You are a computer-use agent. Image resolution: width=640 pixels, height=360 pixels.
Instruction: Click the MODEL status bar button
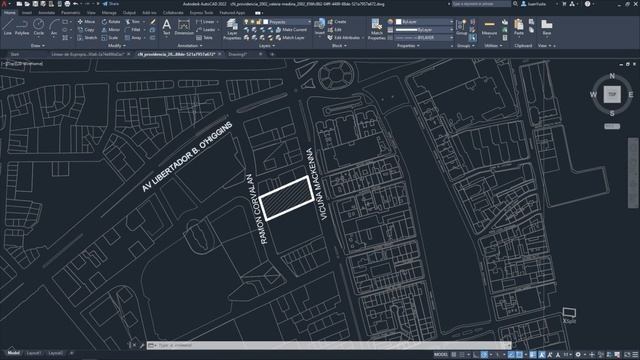(441, 355)
